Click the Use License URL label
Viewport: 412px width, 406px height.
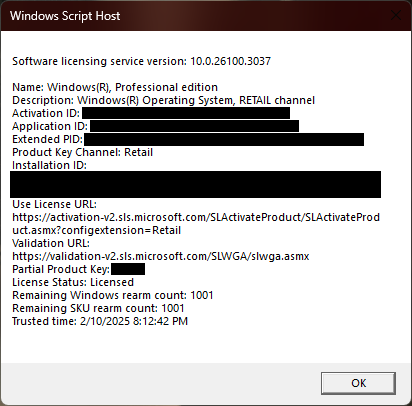tap(54, 204)
